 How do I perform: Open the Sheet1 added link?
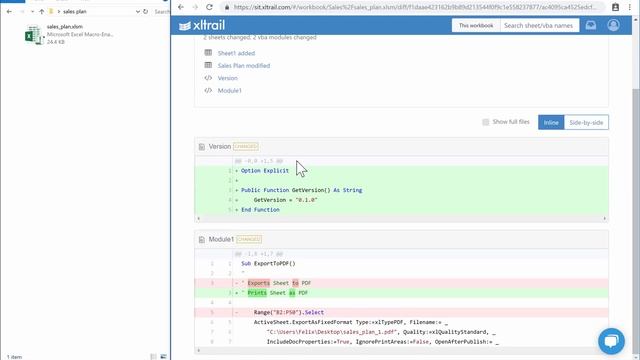click(x=236, y=53)
